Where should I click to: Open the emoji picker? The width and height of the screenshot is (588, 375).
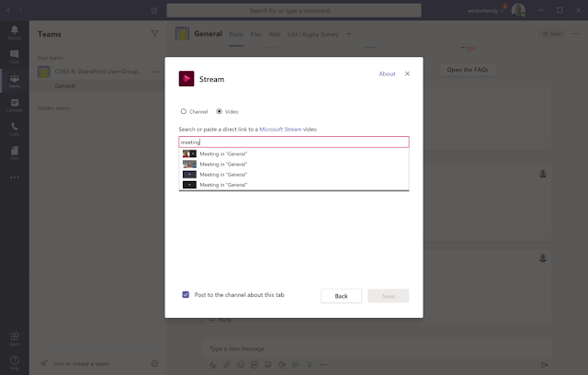[x=241, y=365]
